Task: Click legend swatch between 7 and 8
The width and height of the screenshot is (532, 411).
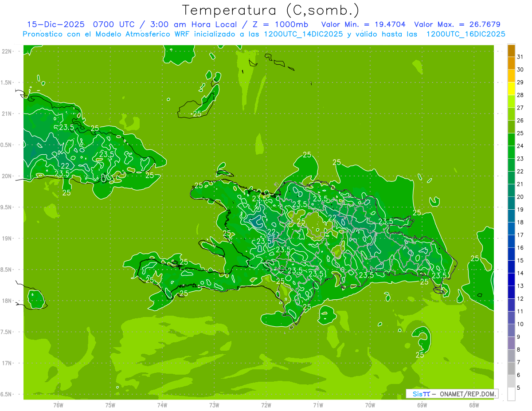Action: 511,356
